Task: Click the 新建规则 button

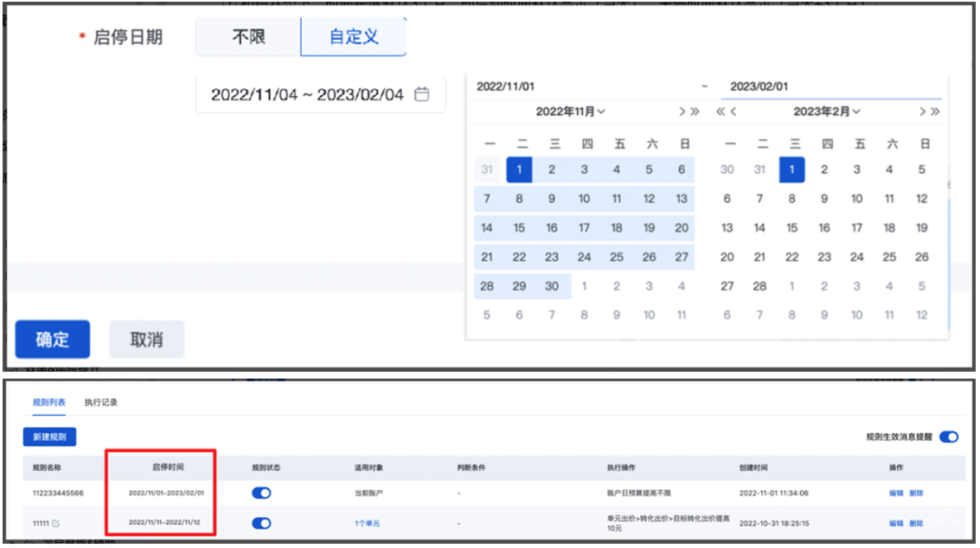Action: tap(50, 436)
